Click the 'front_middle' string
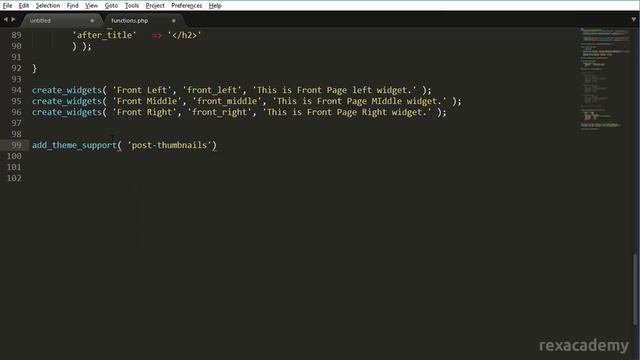Viewport: 640px width, 360px height. [227, 101]
